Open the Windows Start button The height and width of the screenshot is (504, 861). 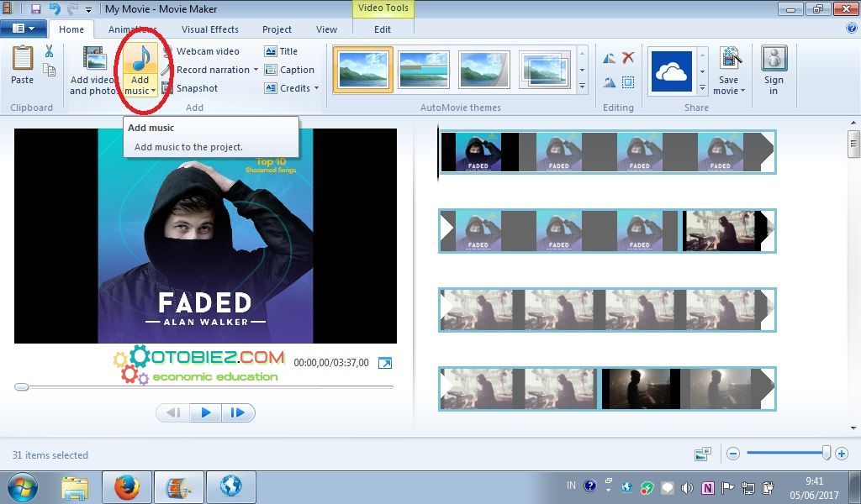pyautogui.click(x=22, y=487)
